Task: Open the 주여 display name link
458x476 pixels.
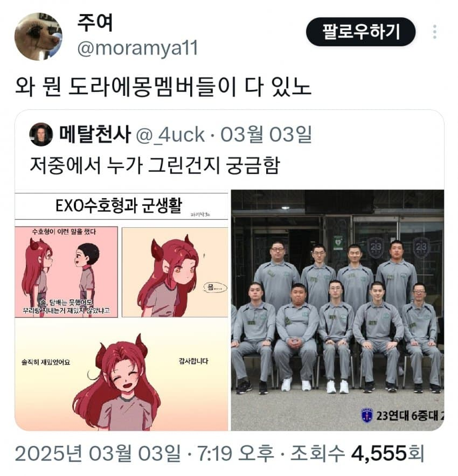Action: coord(95,23)
